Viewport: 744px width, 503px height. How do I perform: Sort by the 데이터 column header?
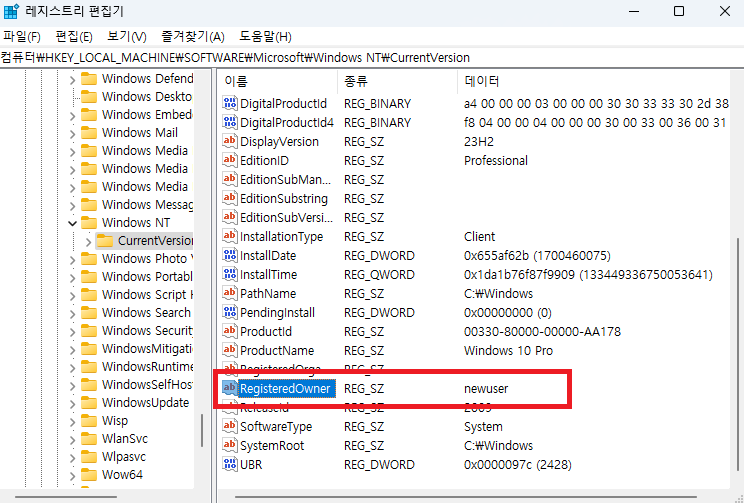(x=594, y=81)
